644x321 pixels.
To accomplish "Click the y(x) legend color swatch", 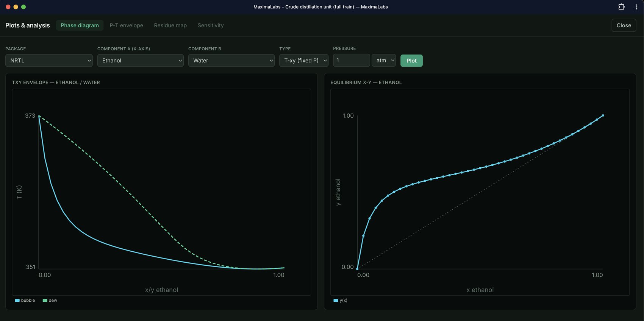I will click(336, 301).
